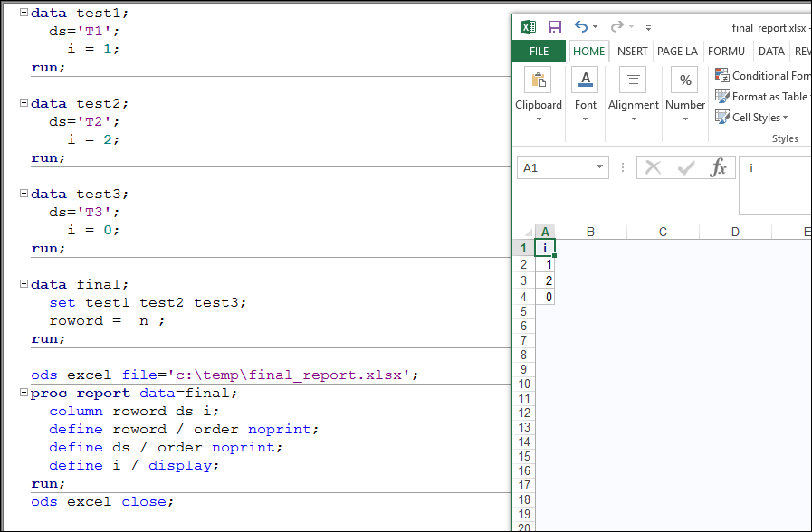Open the Alignment group icon

633,81
